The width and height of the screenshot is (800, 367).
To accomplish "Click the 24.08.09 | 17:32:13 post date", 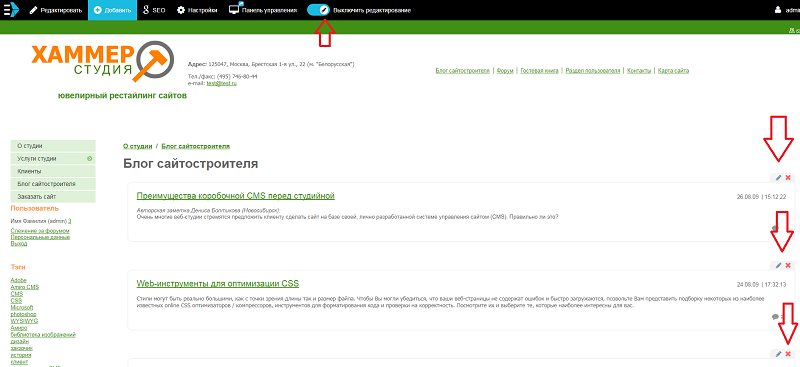I will click(761, 284).
